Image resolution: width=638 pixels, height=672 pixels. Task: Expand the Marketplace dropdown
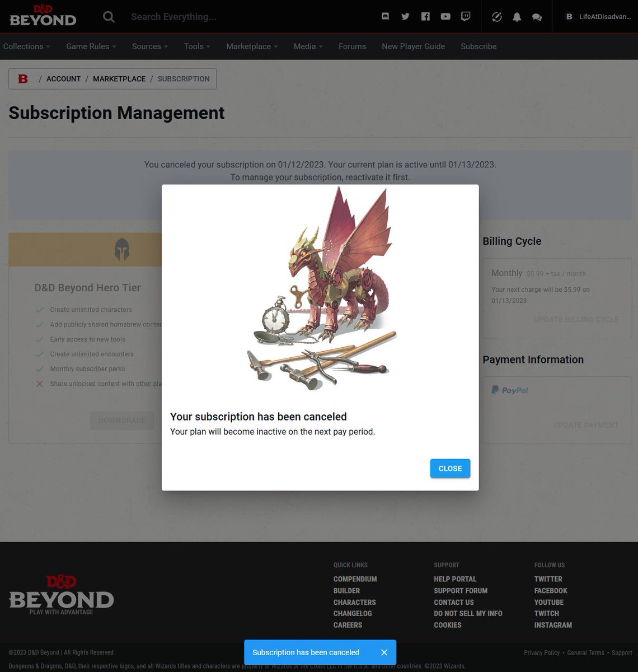[x=252, y=46]
